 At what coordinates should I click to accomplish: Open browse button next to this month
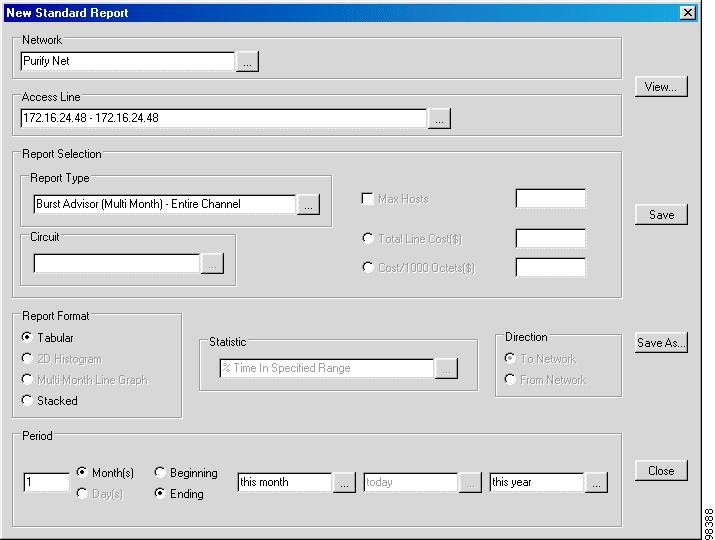pyautogui.click(x=344, y=482)
